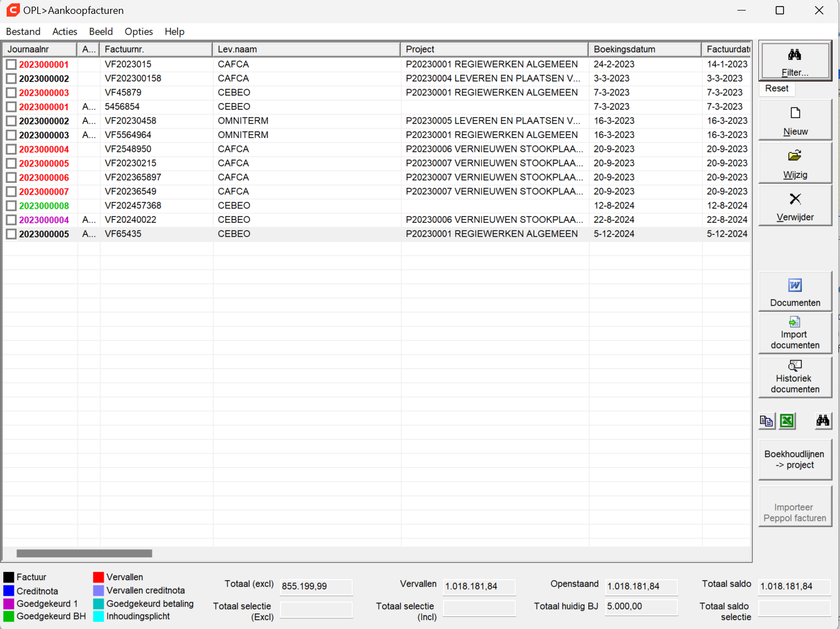Click the green Goedgekeurd BH swatch

coord(9,616)
